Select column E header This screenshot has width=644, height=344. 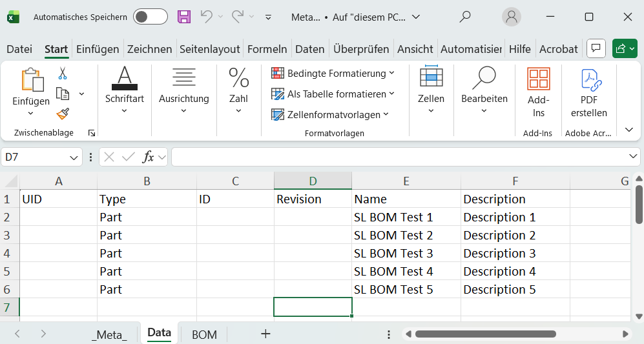pyautogui.click(x=406, y=181)
